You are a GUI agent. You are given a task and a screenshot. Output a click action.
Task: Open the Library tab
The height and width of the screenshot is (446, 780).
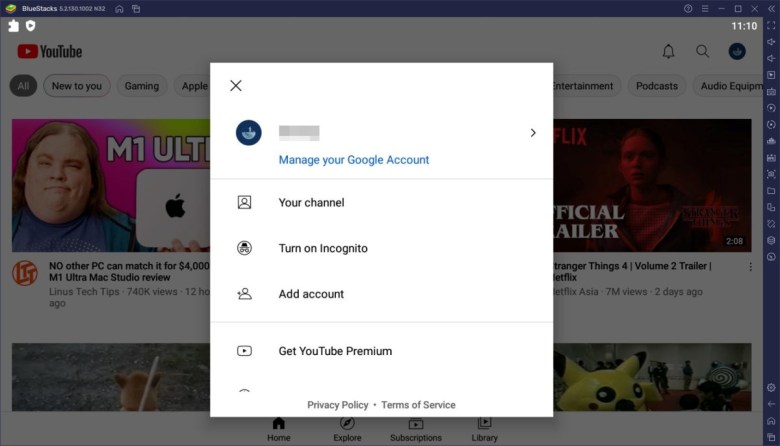(484, 429)
